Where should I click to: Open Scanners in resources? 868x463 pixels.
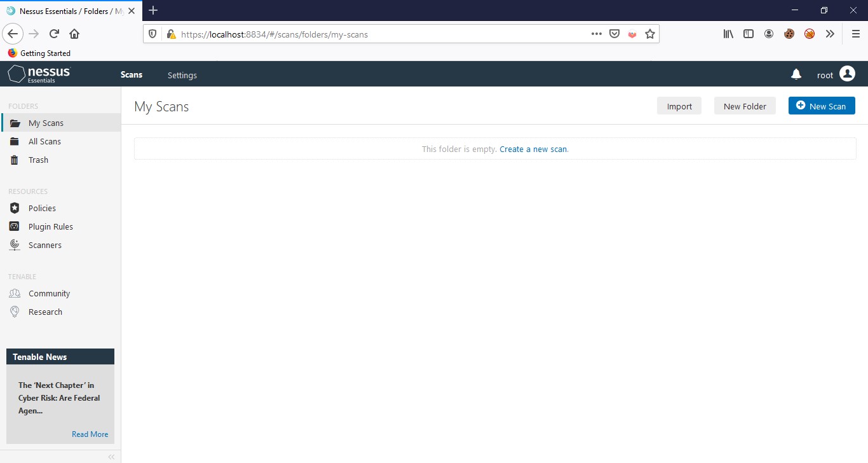click(60, 245)
